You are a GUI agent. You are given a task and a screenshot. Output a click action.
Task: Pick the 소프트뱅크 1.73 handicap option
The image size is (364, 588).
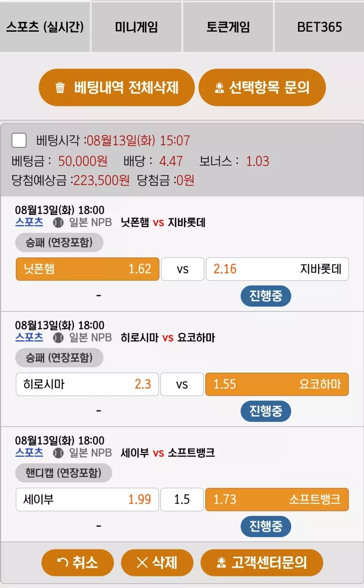pyautogui.click(x=277, y=499)
